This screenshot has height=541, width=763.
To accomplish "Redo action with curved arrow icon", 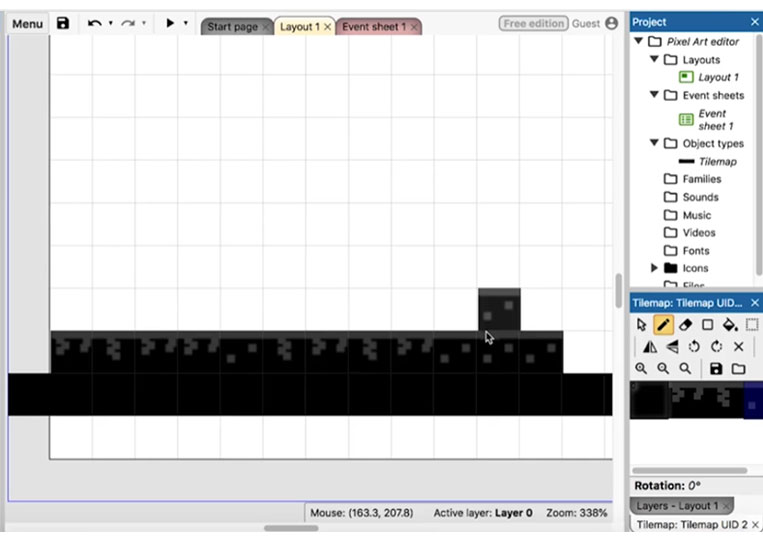I will (x=128, y=23).
